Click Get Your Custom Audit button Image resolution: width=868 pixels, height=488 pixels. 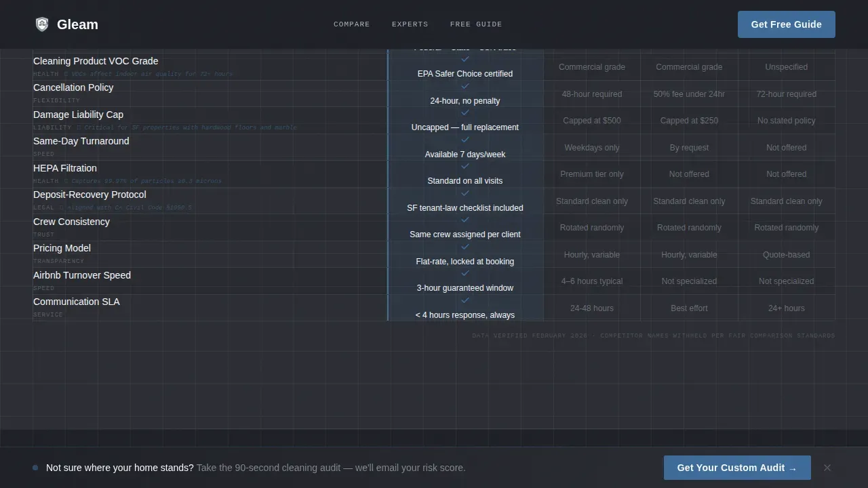737,468
